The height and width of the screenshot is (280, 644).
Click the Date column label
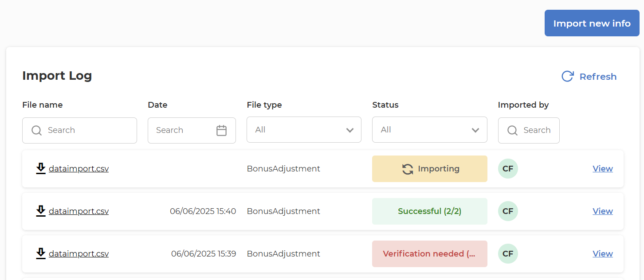click(x=157, y=105)
